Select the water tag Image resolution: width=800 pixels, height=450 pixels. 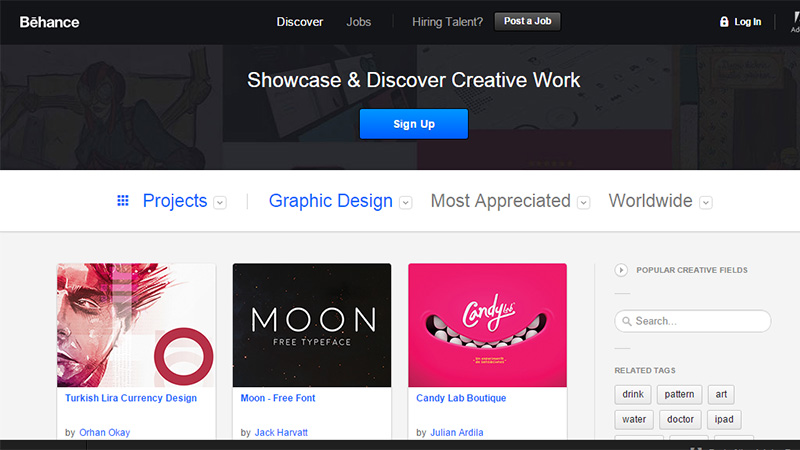(x=634, y=419)
